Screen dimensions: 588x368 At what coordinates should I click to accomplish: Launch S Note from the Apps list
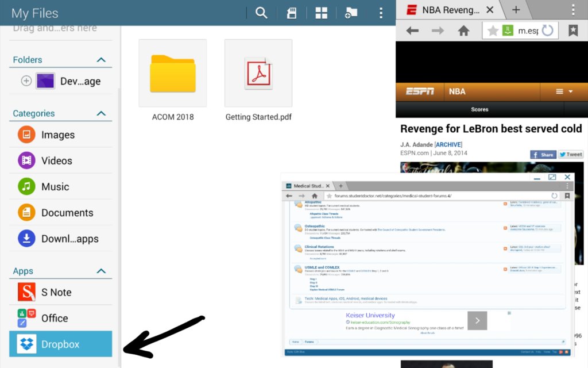coord(60,292)
